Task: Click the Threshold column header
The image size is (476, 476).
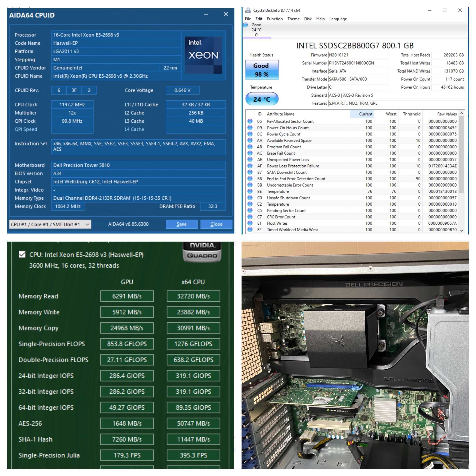Action: 411,114
